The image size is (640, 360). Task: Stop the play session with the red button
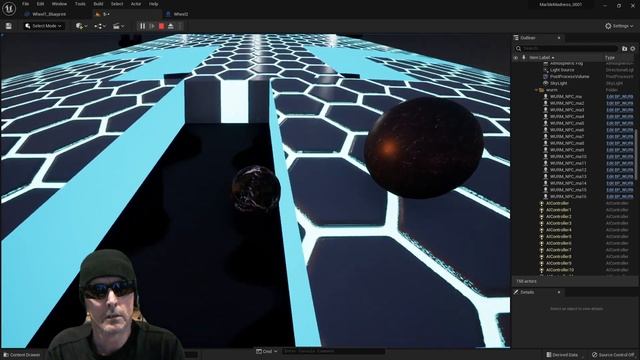[162, 26]
